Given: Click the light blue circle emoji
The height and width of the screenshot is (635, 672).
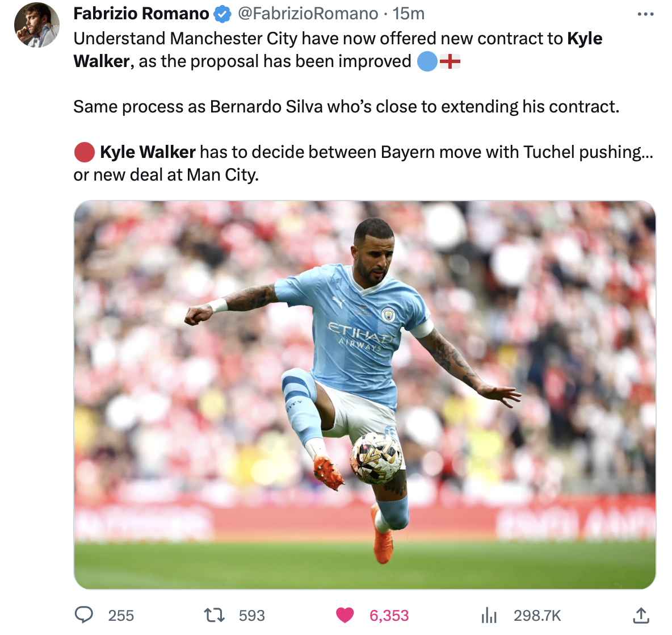Looking at the screenshot, I should (427, 61).
